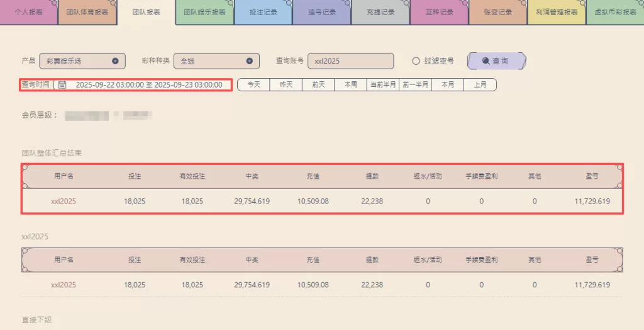The width and height of the screenshot is (644, 330).
Task: Switch to the 个人报表 tab
Action: point(28,12)
